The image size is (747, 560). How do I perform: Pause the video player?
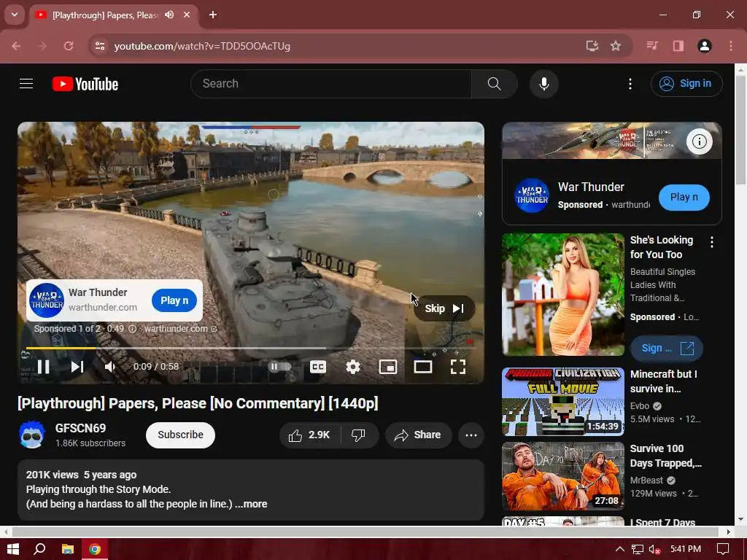click(x=43, y=367)
